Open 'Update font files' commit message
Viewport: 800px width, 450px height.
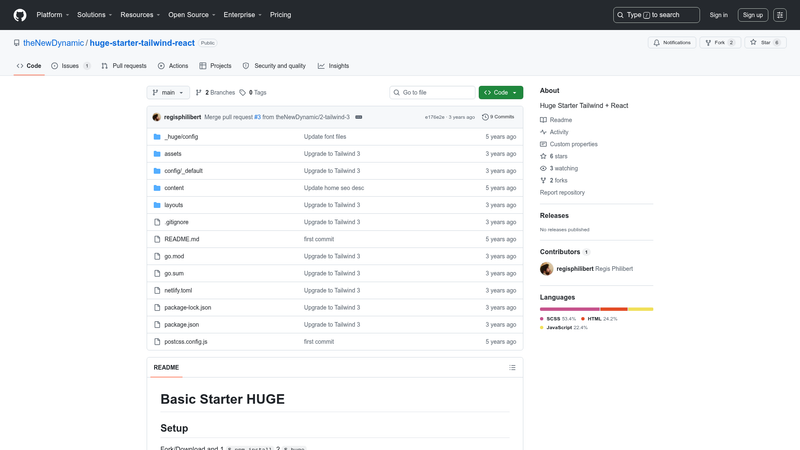[x=325, y=137]
